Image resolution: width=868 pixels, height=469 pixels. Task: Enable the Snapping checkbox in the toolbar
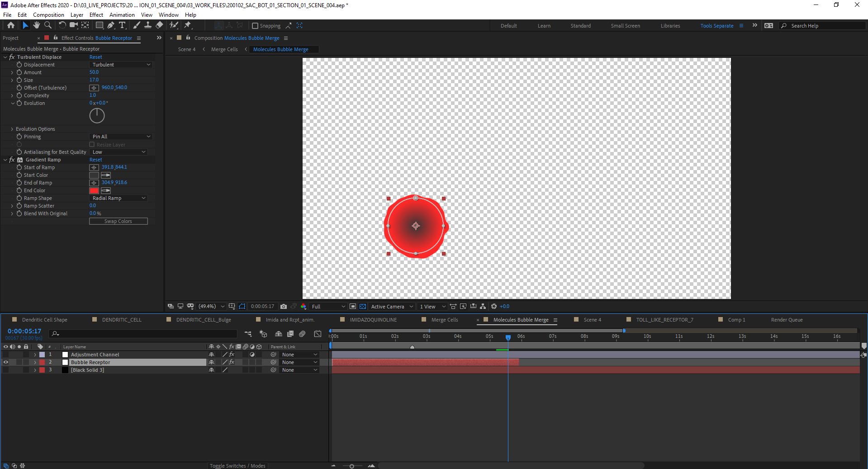(255, 26)
